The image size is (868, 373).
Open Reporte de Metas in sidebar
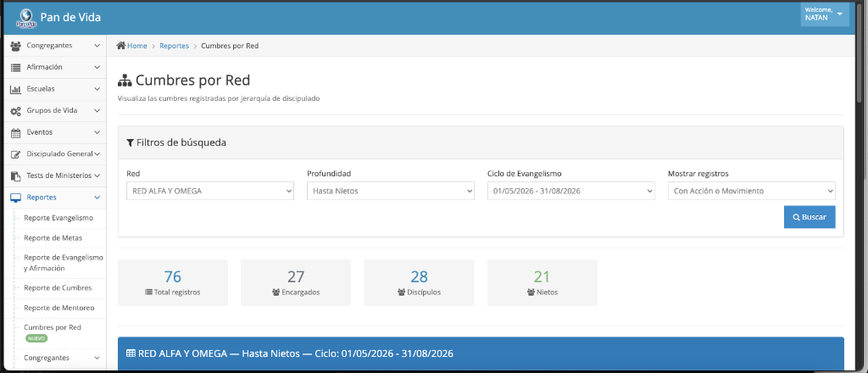(x=53, y=238)
